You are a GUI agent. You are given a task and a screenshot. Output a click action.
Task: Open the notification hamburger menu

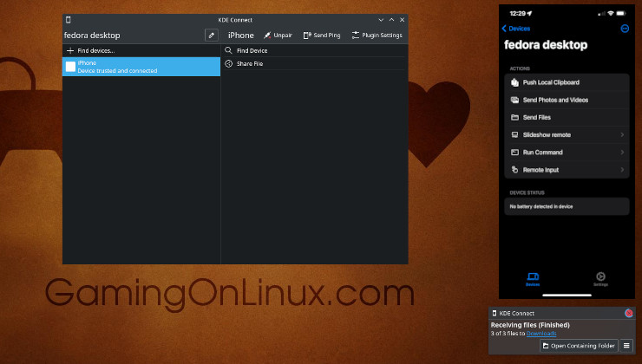626,346
